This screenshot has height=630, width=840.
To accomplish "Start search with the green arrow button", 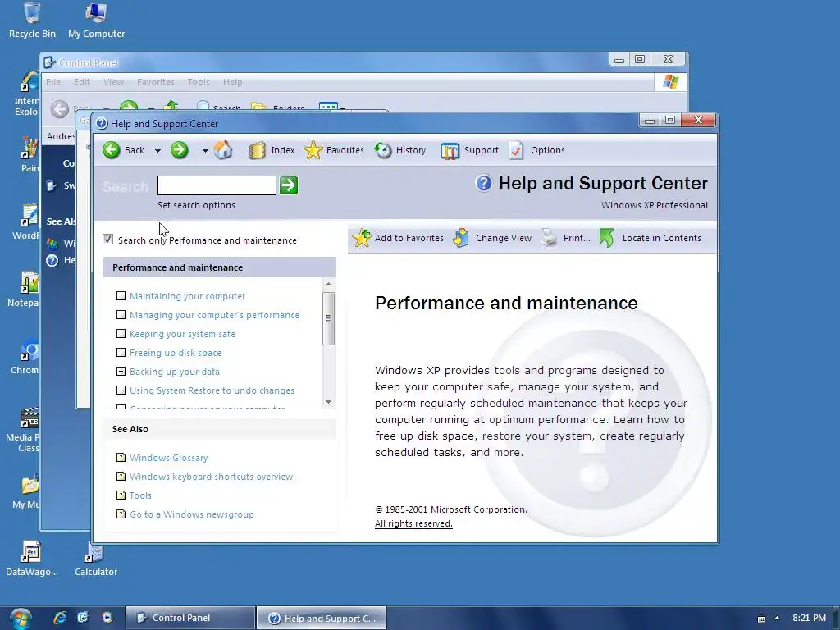I will click(289, 185).
